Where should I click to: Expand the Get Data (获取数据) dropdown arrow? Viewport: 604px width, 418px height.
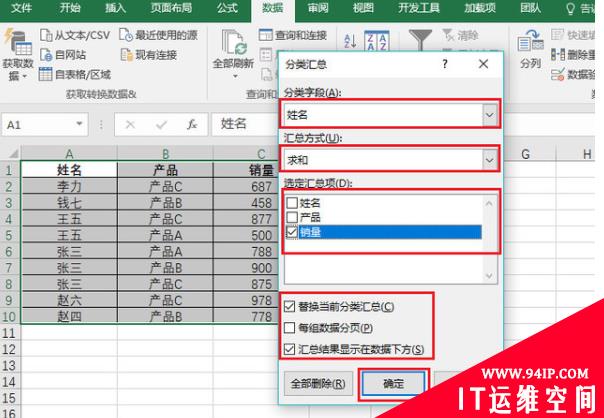click(25, 76)
